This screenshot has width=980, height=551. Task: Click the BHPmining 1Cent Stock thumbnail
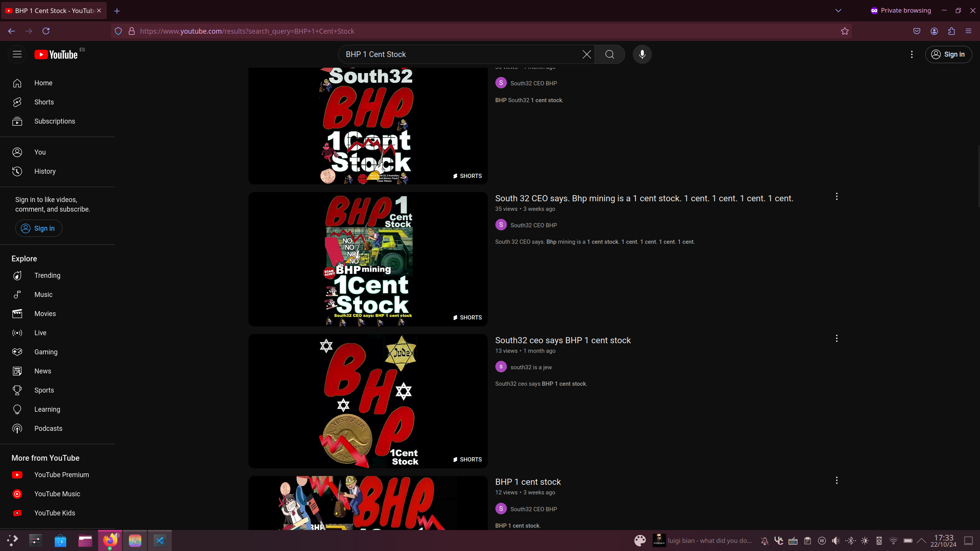point(368,259)
